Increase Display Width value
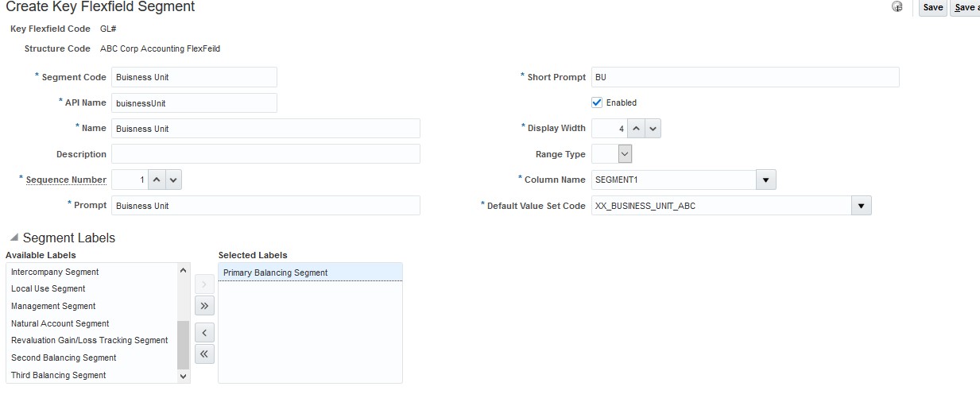980x402 pixels. pos(636,128)
